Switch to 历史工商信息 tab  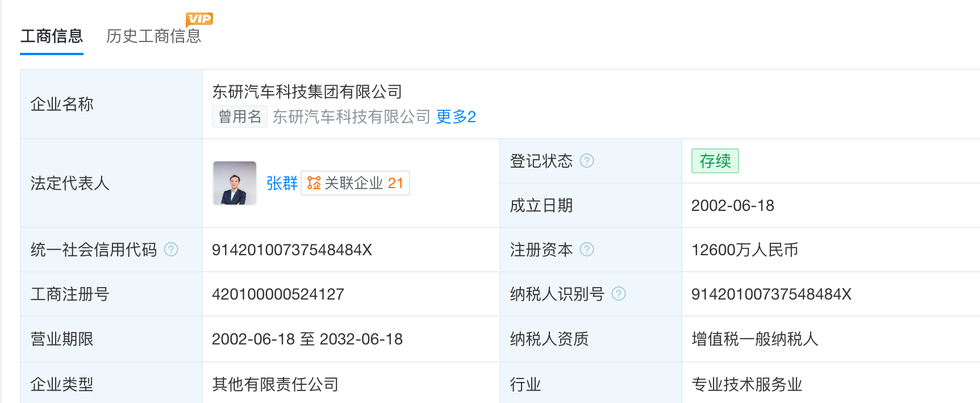coord(154,36)
